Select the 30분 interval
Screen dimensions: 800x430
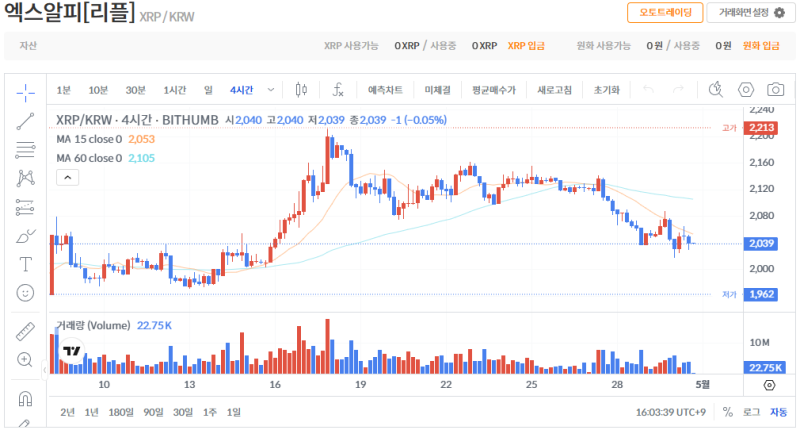click(135, 90)
